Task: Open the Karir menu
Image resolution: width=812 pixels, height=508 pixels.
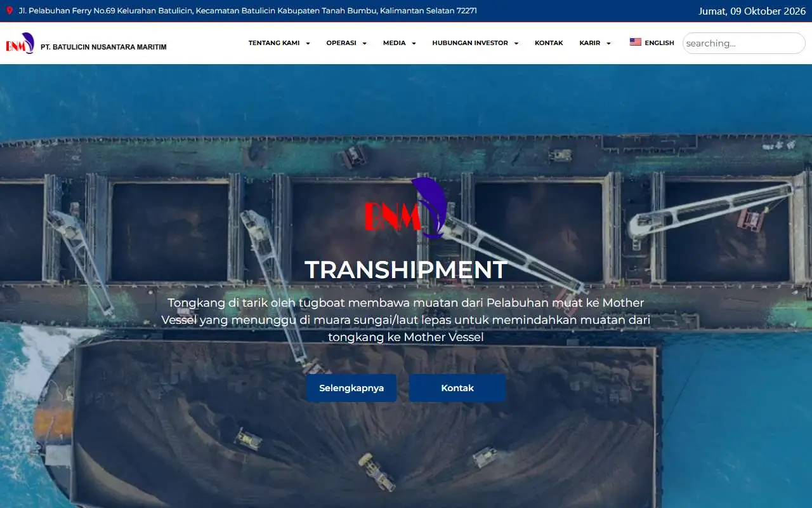Action: coord(590,43)
